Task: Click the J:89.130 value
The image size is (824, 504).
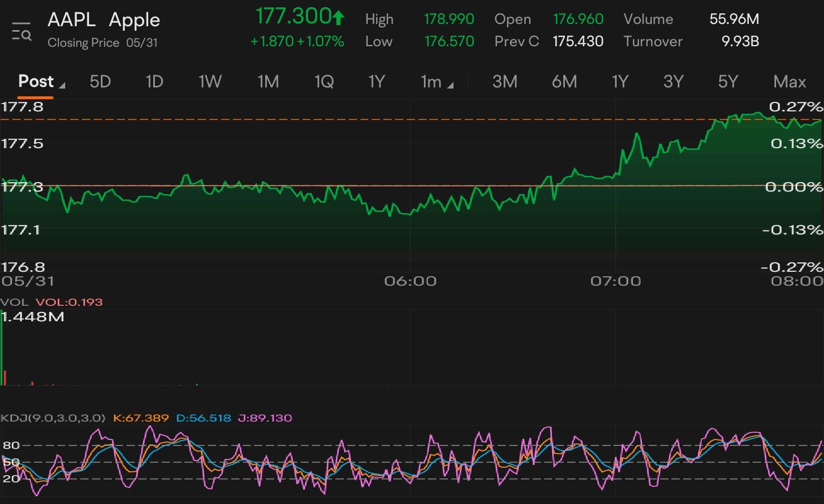Action: 265,418
